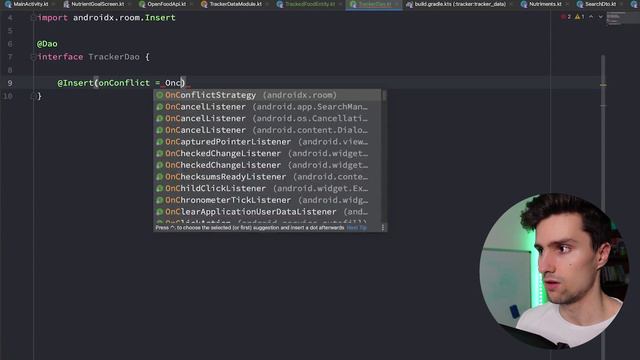The image size is (640, 360).
Task: Click the Nutriments.kt tab file icon
Action: click(x=524, y=4)
